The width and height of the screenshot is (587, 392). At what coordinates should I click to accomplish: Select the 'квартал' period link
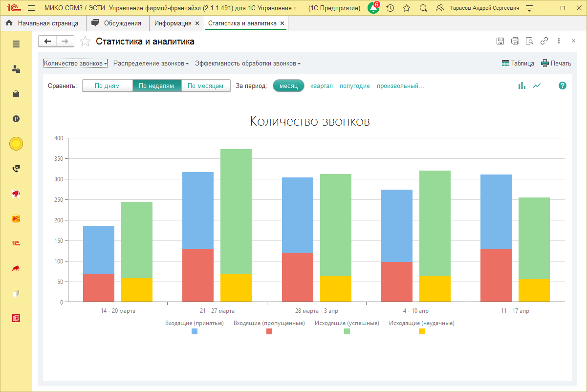[321, 86]
